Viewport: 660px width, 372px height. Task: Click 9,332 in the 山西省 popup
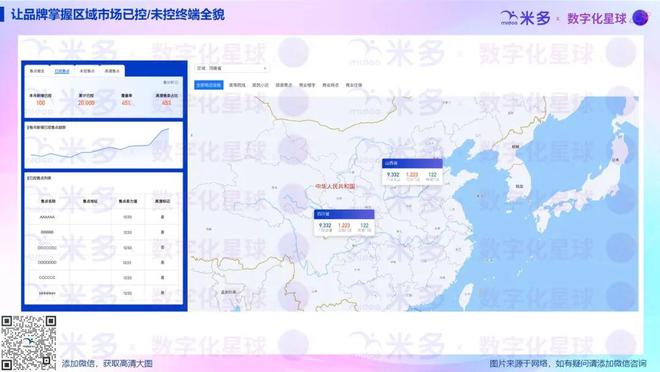coord(393,175)
